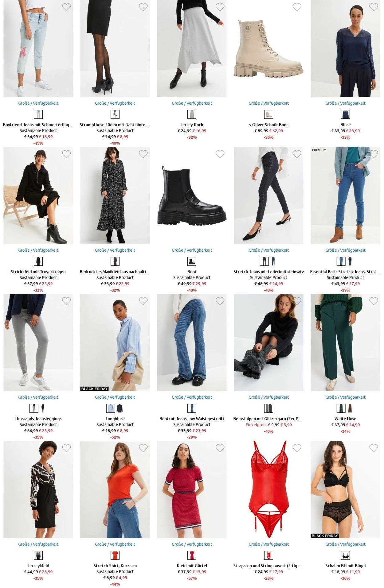This screenshot has width=384, height=588.
Task: Open Größe / Verfügbarkeit for Umstands-Jeansleggings
Action: (38, 397)
